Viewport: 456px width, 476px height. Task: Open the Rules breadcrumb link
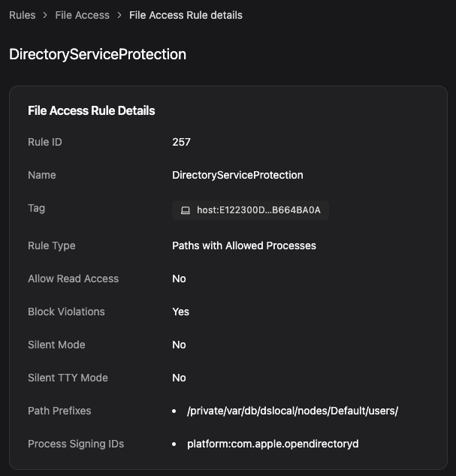[22, 15]
